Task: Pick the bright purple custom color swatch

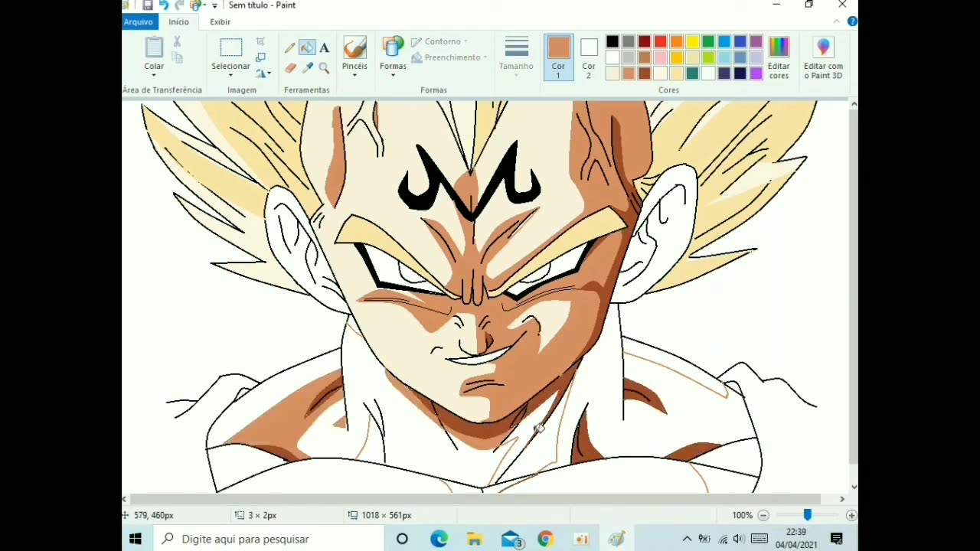Action: pyautogui.click(x=756, y=73)
